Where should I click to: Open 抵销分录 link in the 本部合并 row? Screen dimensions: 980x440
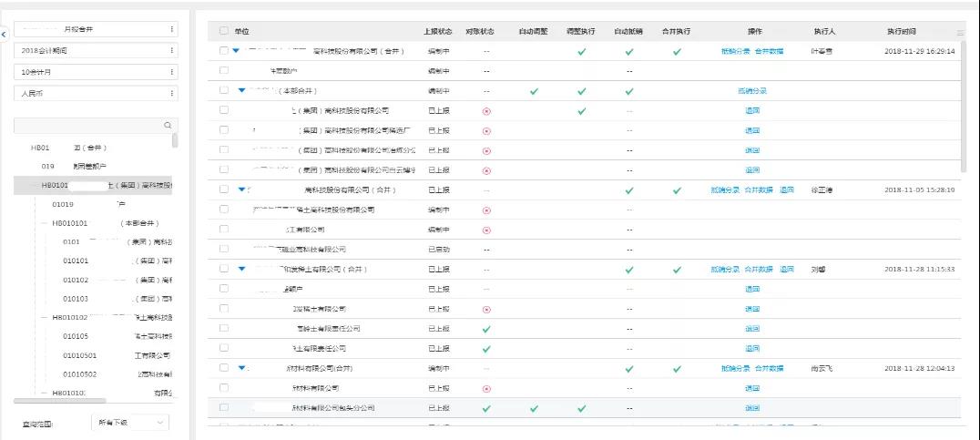[752, 91]
